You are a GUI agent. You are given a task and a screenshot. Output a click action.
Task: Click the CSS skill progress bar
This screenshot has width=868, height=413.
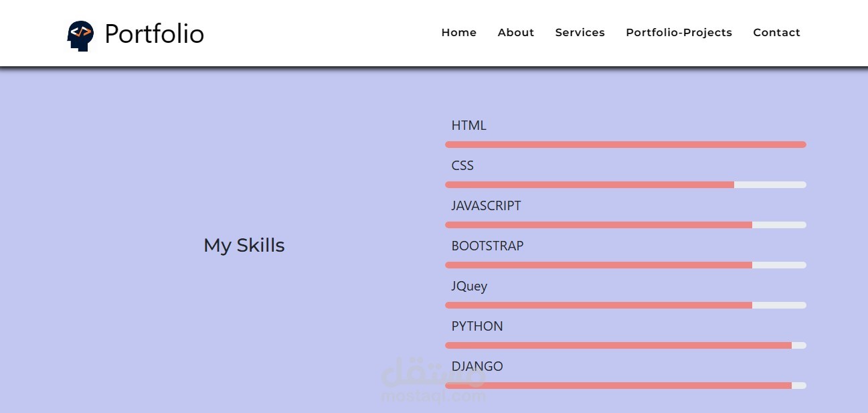(625, 185)
